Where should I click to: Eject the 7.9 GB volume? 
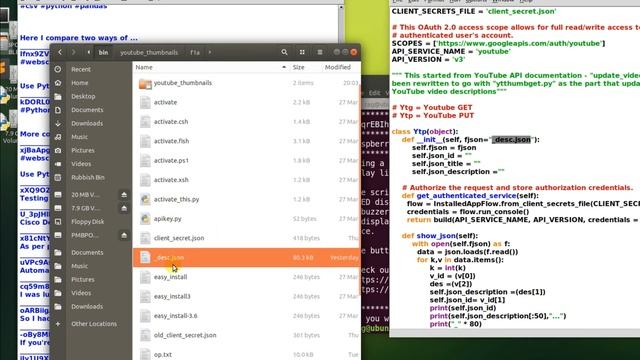[x=124, y=208]
